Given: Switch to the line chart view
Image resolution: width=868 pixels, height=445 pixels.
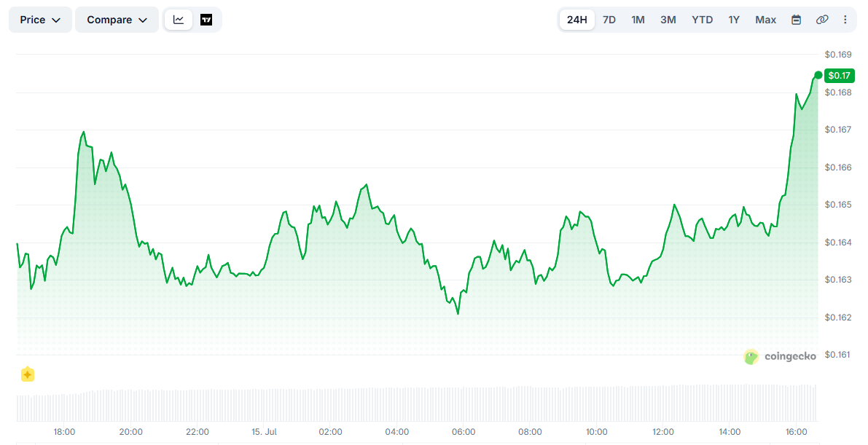Looking at the screenshot, I should click(179, 20).
